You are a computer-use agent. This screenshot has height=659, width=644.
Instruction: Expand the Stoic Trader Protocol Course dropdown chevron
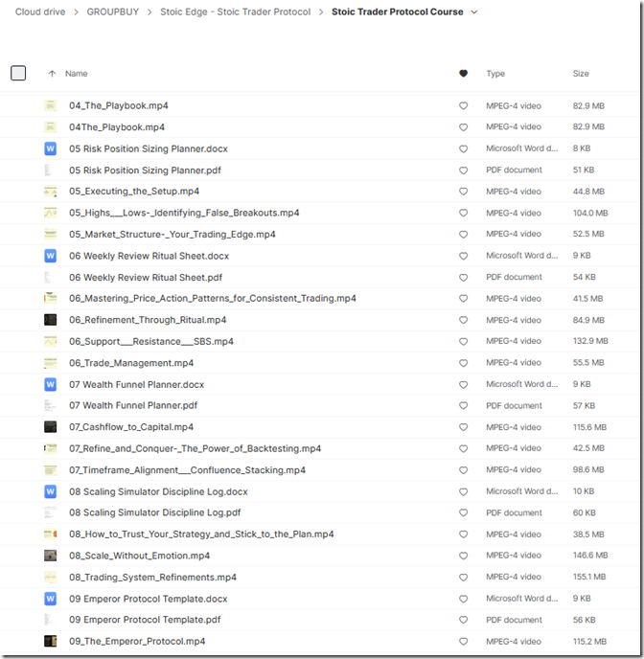coord(474,12)
